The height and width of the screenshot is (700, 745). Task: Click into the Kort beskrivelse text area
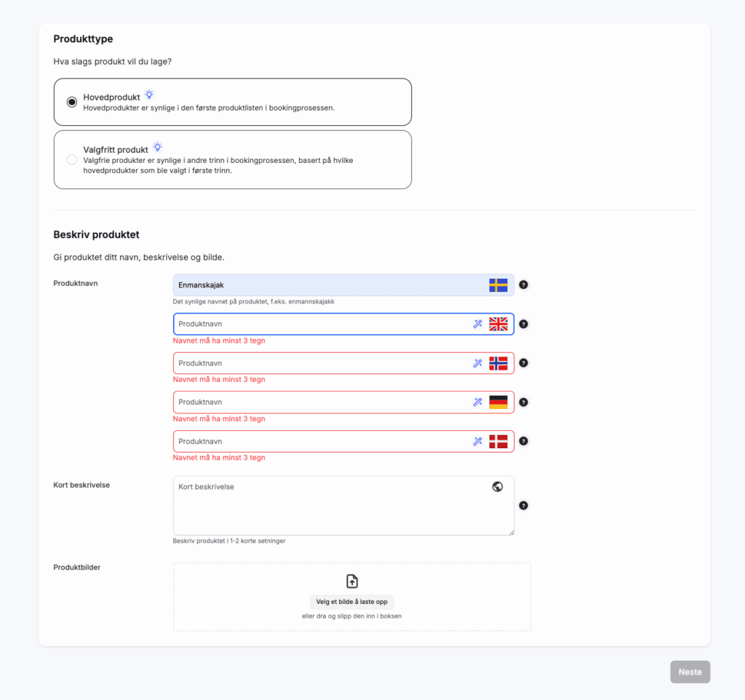tap(327, 509)
